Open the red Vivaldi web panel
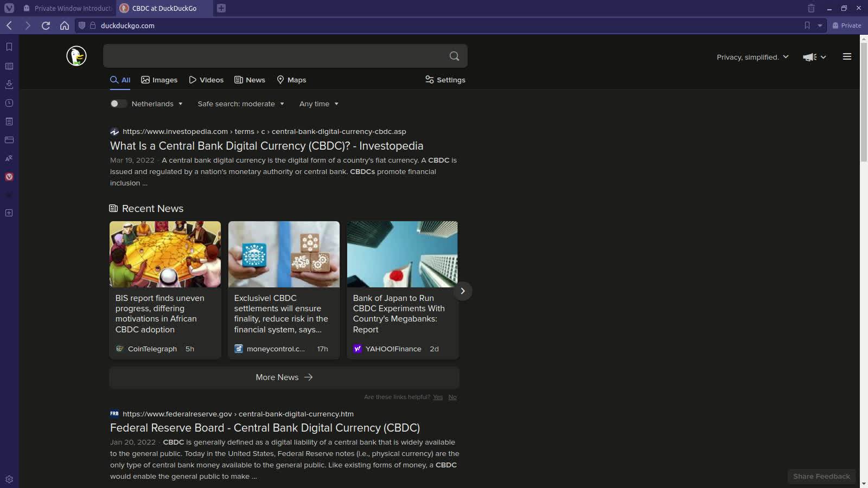Image resolution: width=868 pixels, height=488 pixels. click(9, 177)
